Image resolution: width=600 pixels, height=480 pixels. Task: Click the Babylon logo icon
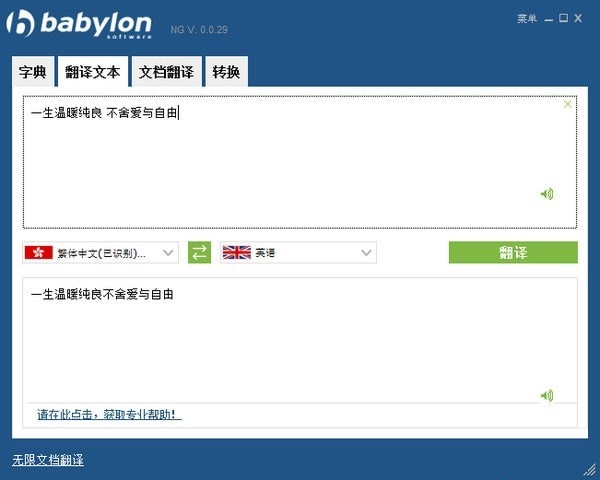[20, 24]
